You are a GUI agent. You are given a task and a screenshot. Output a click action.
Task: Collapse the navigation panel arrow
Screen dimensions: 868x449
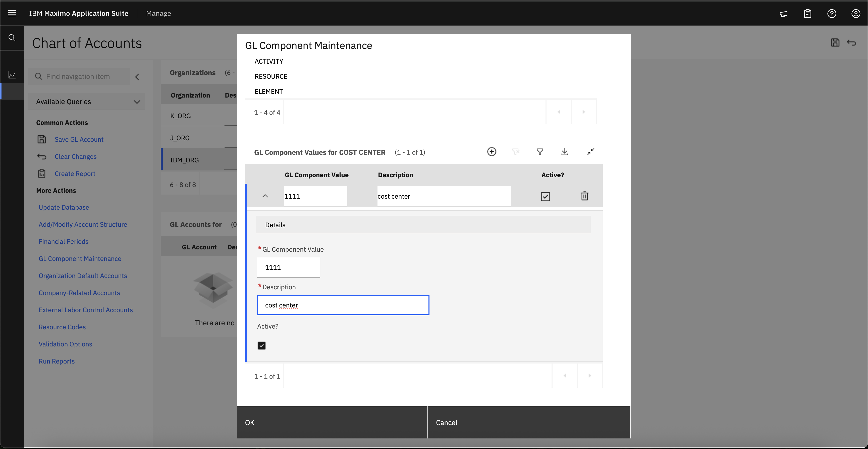coord(137,77)
